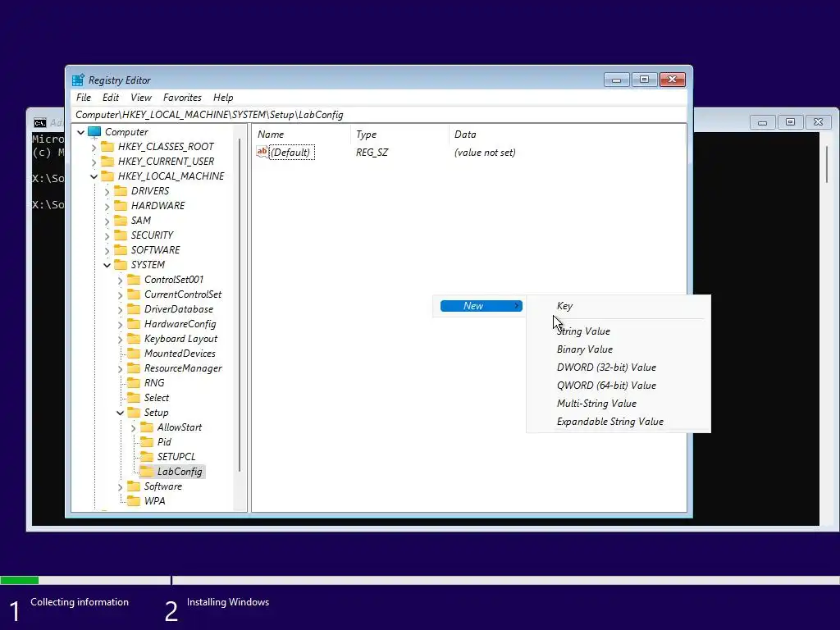The width and height of the screenshot is (840, 630).
Task: Click the Type column header
Action: click(399, 135)
